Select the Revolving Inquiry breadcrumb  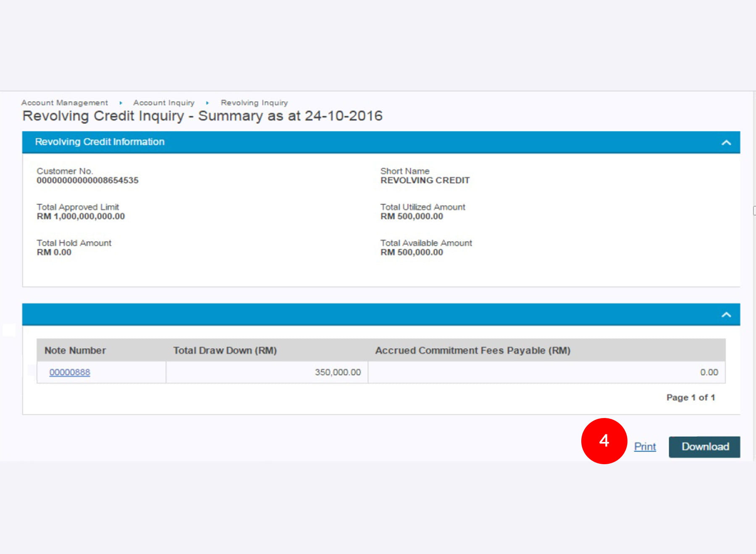(x=254, y=103)
